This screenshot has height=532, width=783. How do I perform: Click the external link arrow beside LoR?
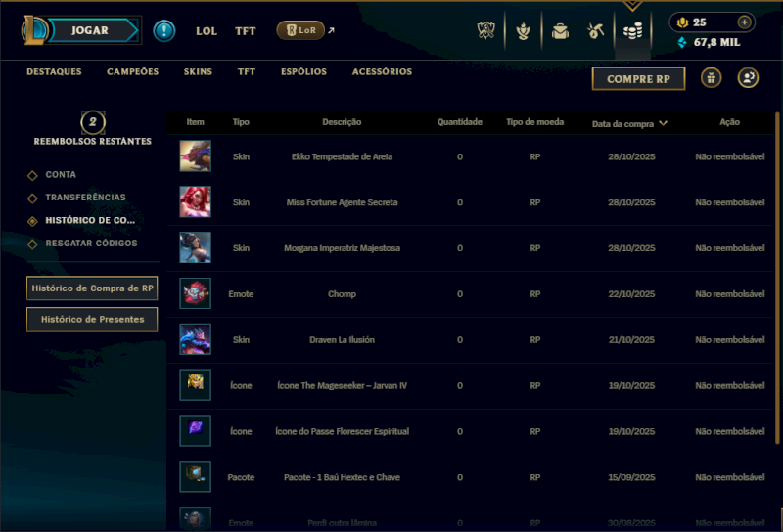click(331, 30)
